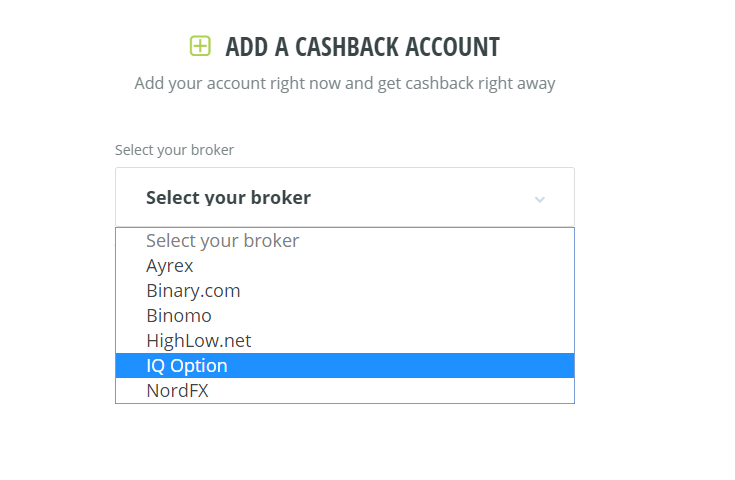The width and height of the screenshot is (735, 480).
Task: Click the bold Select your broker text
Action: coord(228,198)
